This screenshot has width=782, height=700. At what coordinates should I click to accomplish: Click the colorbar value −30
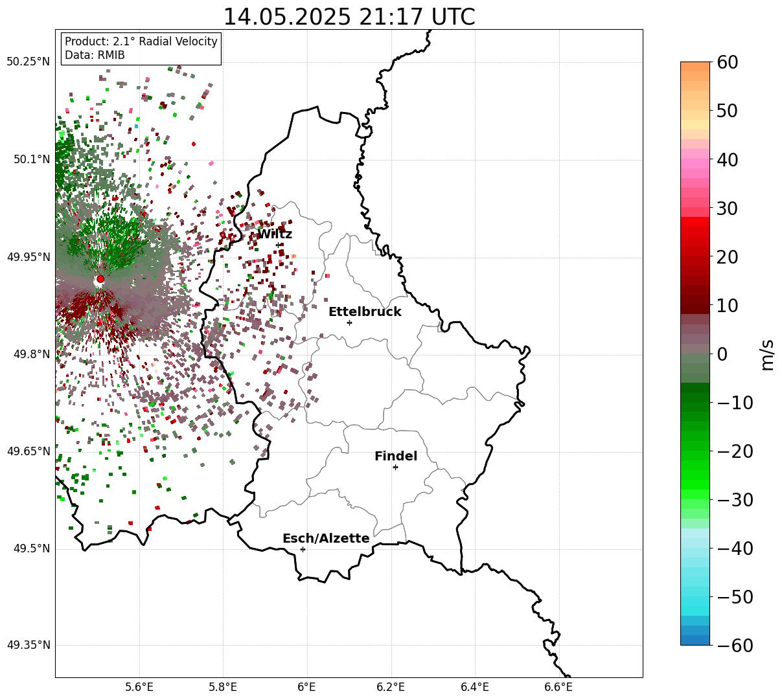coord(735,500)
